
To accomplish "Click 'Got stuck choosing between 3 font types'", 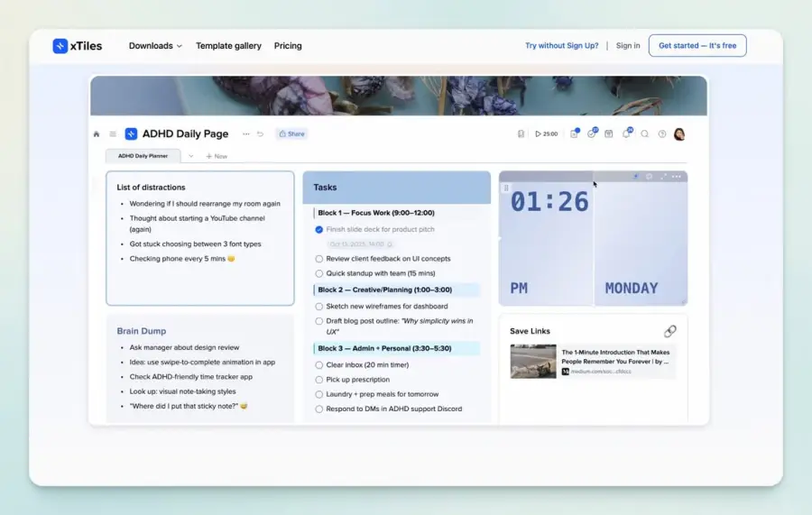I will tap(195, 244).
